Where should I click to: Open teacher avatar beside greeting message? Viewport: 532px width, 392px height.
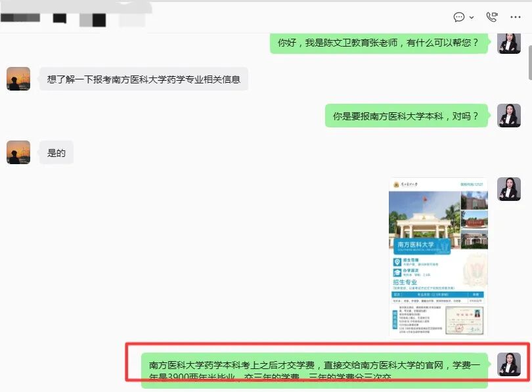(509, 43)
